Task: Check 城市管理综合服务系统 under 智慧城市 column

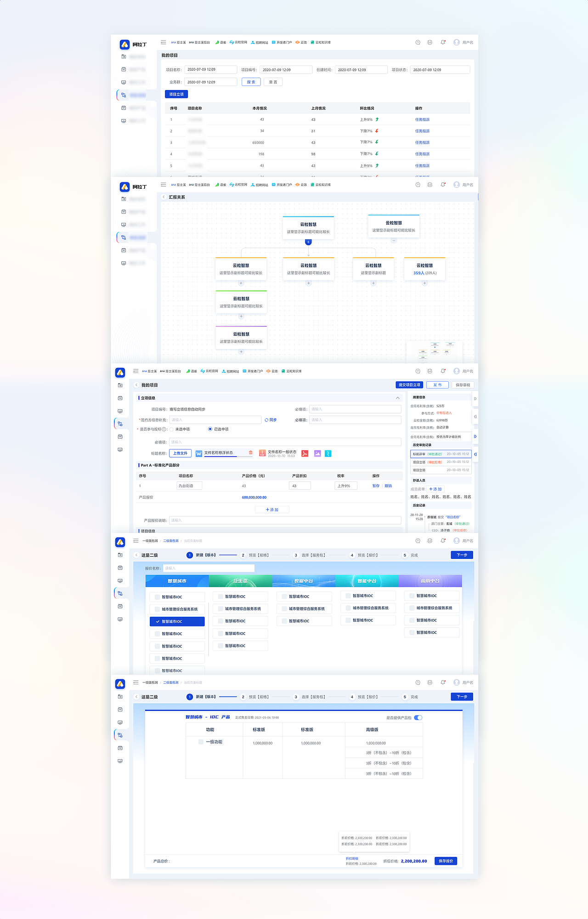Action: 157,609
